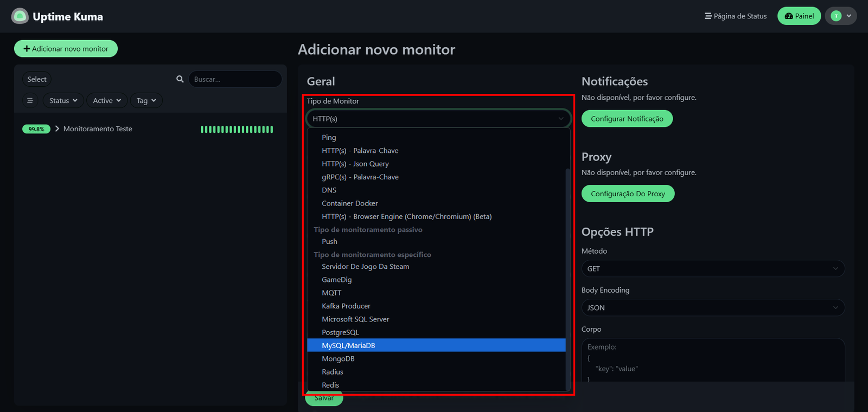Pick the Ping monitor type
This screenshot has height=412, width=868.
(x=329, y=138)
